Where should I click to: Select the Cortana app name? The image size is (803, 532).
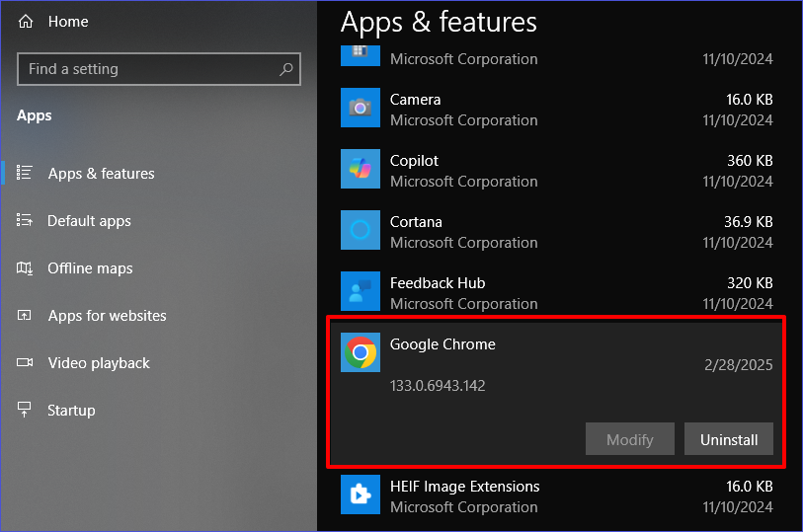[416, 222]
